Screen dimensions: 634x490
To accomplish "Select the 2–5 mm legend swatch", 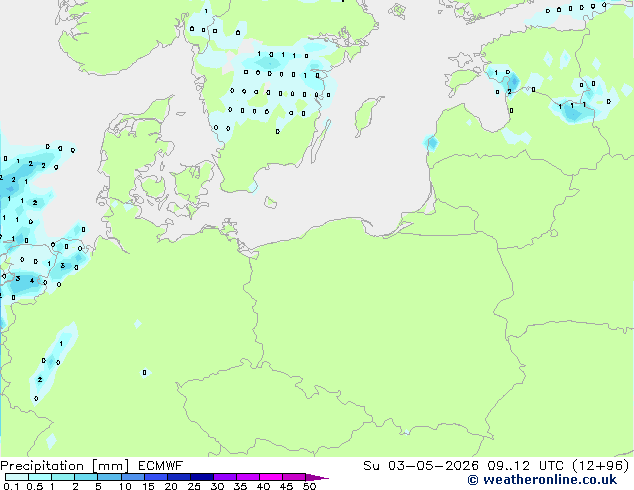I will [x=86, y=477].
